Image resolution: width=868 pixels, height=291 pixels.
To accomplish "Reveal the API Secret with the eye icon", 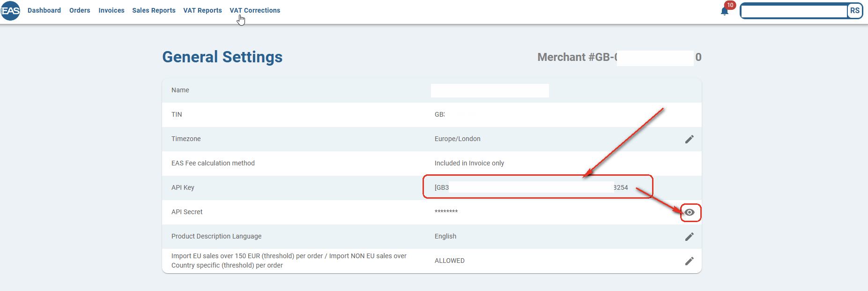I will tap(690, 212).
